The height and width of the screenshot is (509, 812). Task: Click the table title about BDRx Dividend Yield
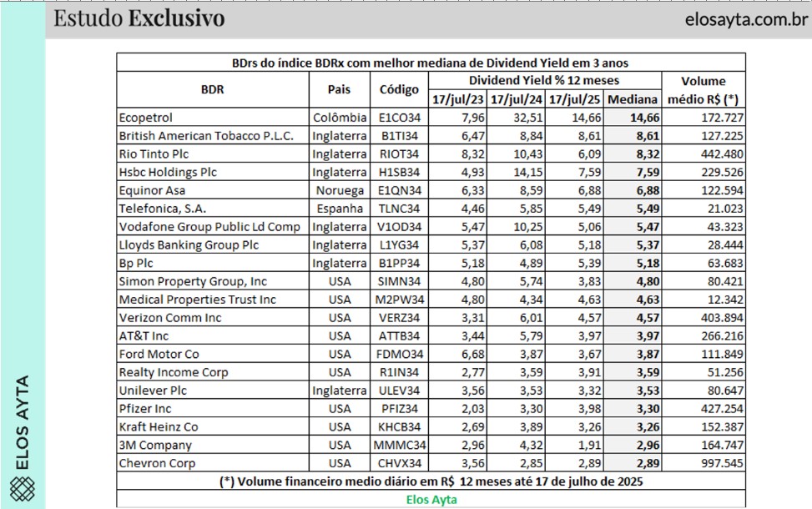[x=430, y=63]
